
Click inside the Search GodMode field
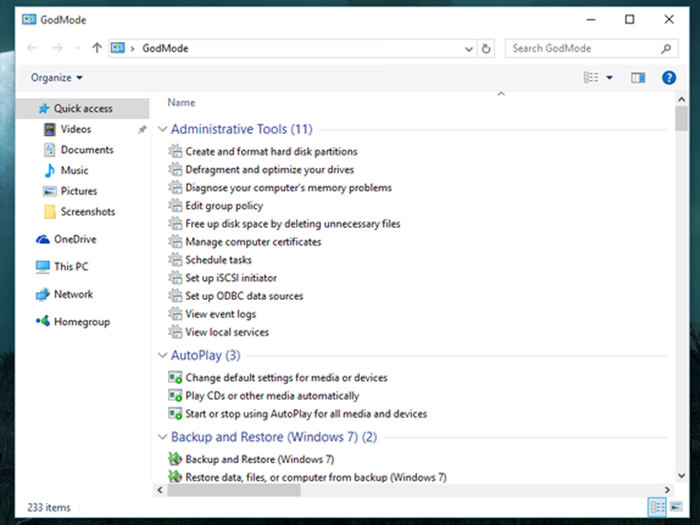pos(582,48)
